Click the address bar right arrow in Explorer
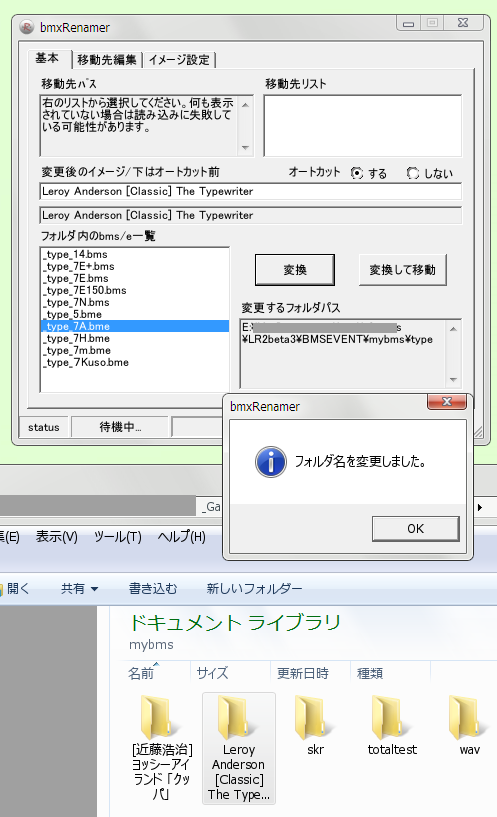This screenshot has width=497, height=817. (x=480, y=507)
